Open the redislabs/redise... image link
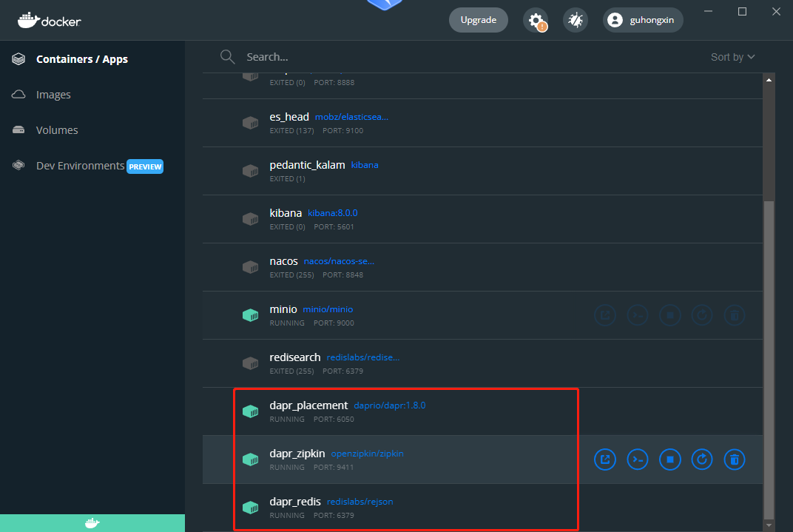This screenshot has width=793, height=532. 362,357
